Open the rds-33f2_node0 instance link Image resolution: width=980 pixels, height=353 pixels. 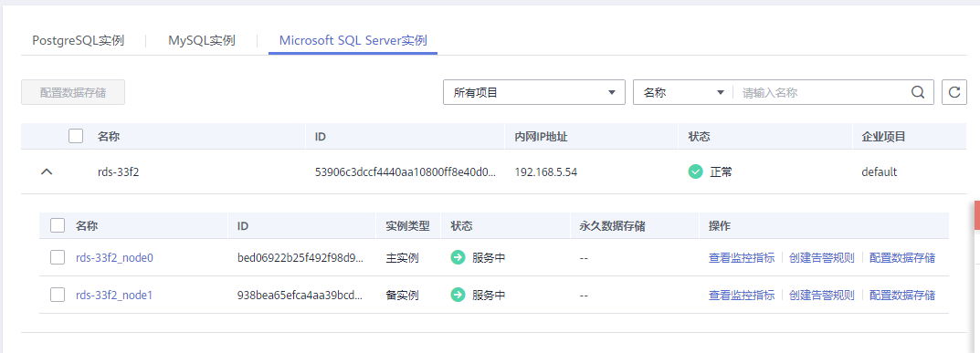click(114, 257)
